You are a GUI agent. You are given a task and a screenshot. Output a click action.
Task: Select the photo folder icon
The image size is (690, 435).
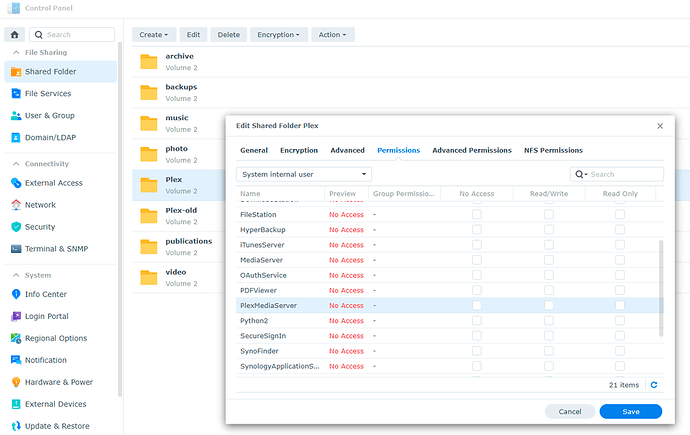pyautogui.click(x=149, y=154)
